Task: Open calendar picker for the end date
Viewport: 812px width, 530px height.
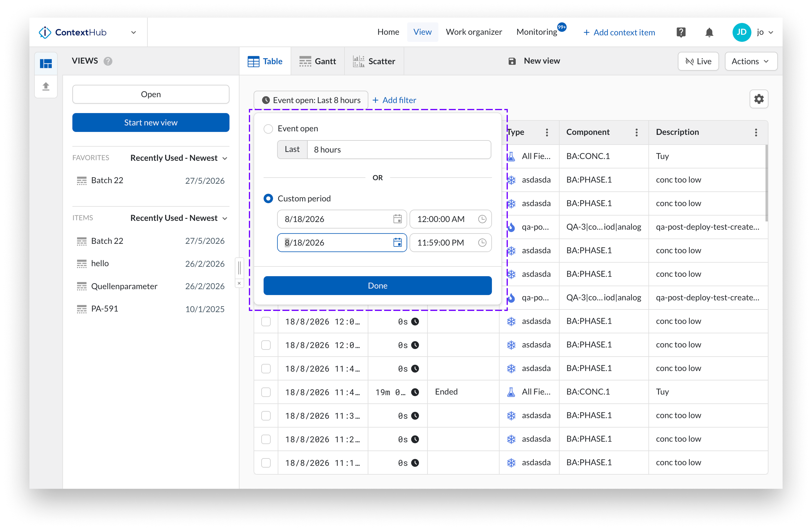Action: [x=397, y=242]
